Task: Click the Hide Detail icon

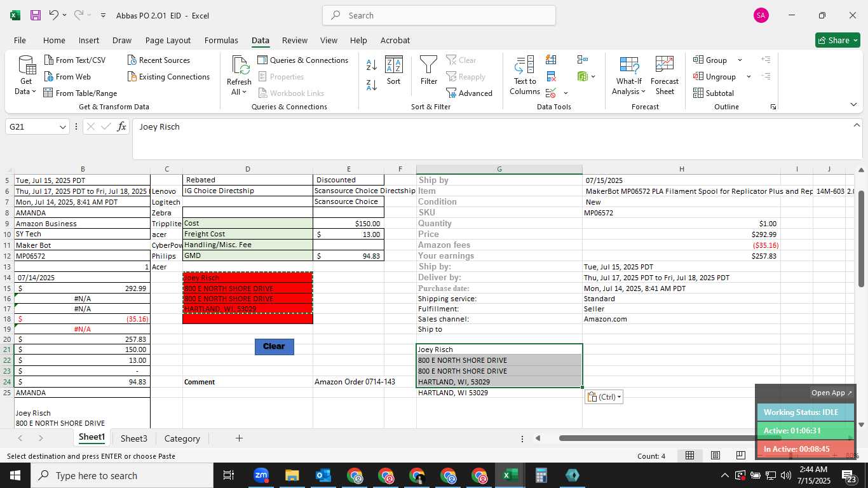Action: 766,76
